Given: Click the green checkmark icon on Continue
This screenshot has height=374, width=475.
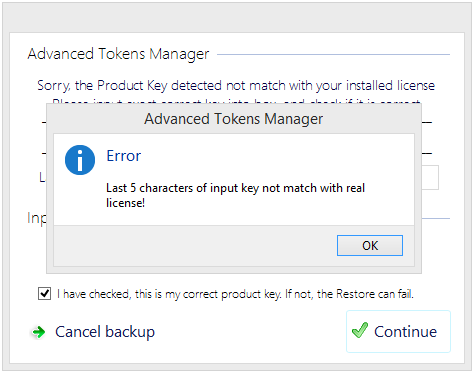Looking at the screenshot, I should click(360, 330).
